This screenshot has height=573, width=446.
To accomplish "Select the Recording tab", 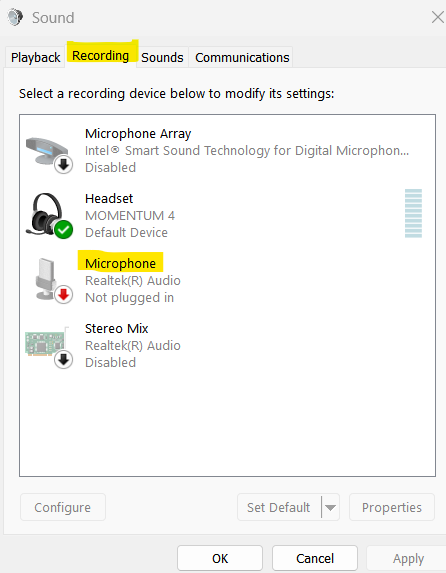I will (x=101, y=56).
